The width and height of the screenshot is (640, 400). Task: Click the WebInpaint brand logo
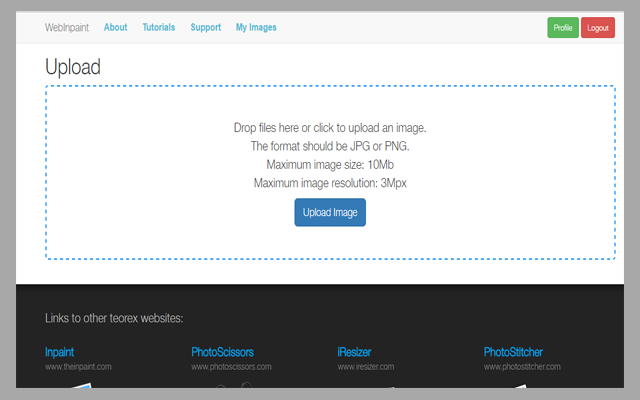[69, 28]
